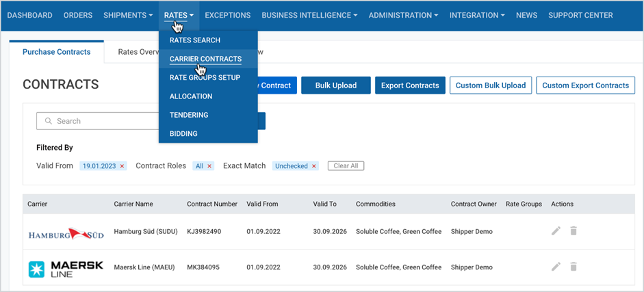Focus the contracts Search field
This screenshot has height=292, width=644.
point(98,121)
